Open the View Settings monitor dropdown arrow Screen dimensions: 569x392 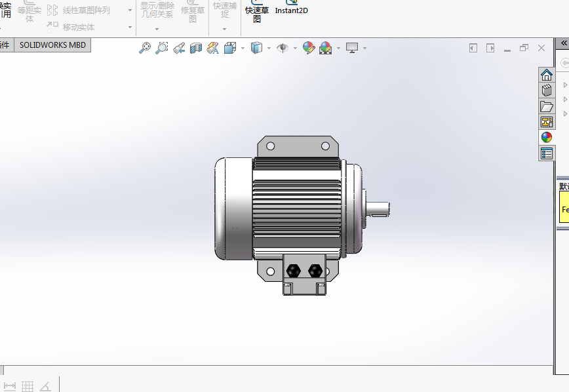[364, 48]
